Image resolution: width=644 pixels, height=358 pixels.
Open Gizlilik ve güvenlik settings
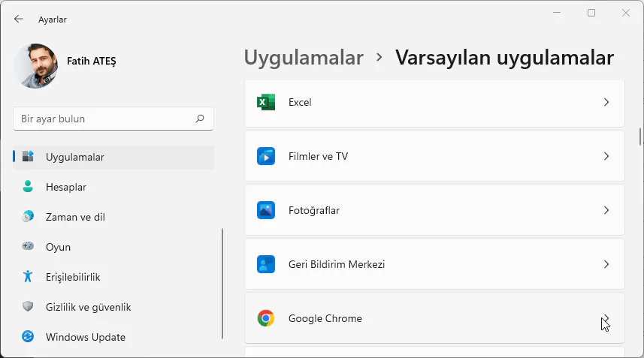click(88, 307)
